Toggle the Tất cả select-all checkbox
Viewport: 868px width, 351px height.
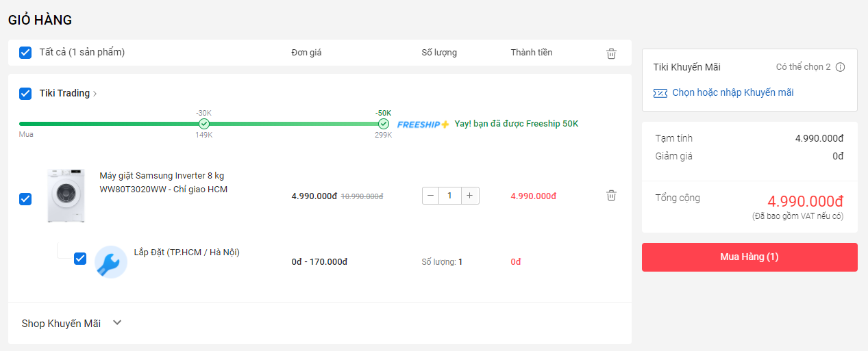click(25, 53)
